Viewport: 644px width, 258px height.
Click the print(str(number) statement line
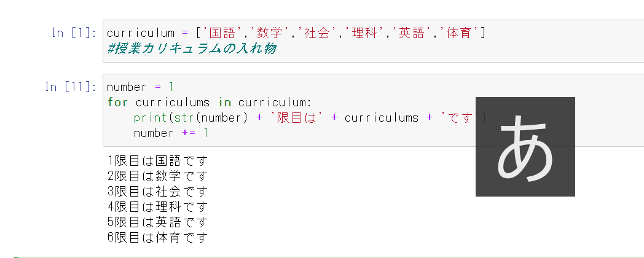click(310, 117)
